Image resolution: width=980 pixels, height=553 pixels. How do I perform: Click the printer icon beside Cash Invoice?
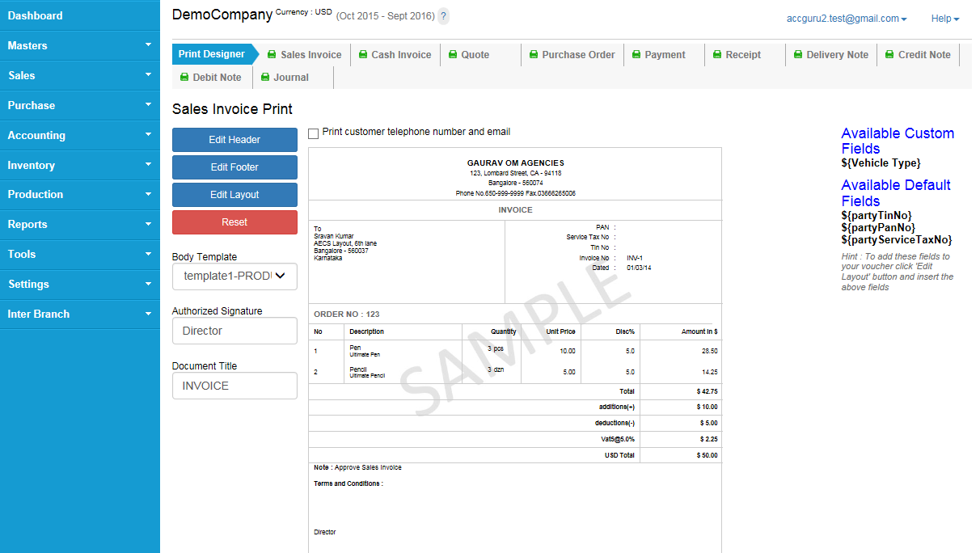point(362,55)
